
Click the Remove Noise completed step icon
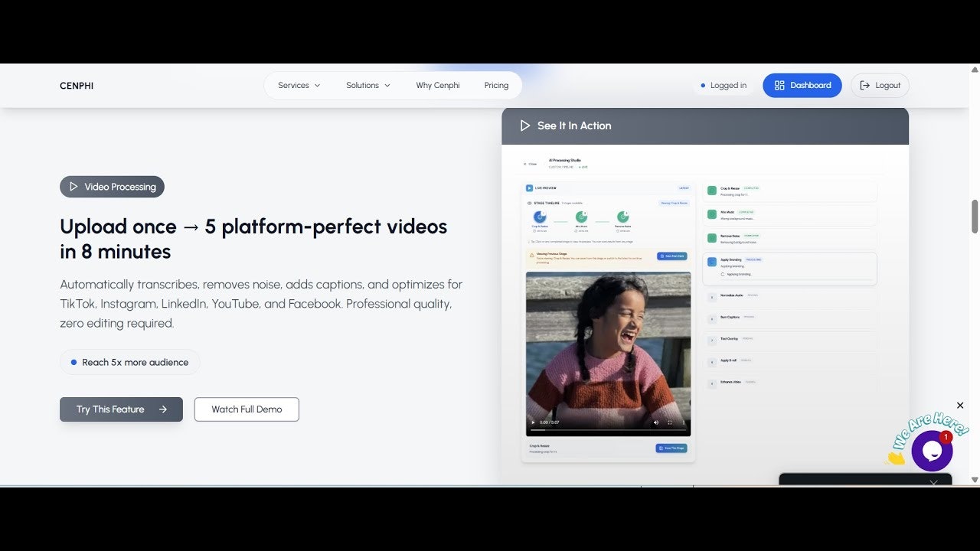click(x=712, y=239)
